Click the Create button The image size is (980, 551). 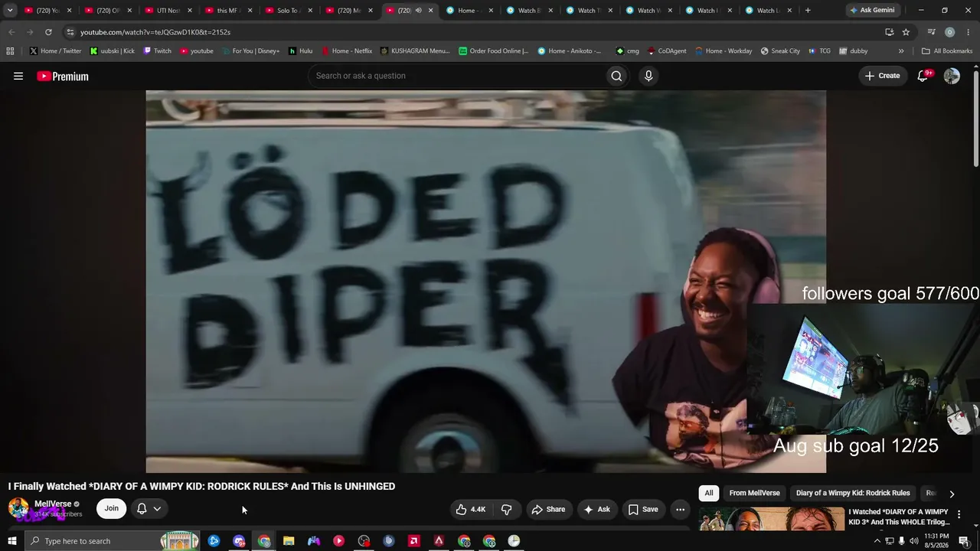[882, 76]
